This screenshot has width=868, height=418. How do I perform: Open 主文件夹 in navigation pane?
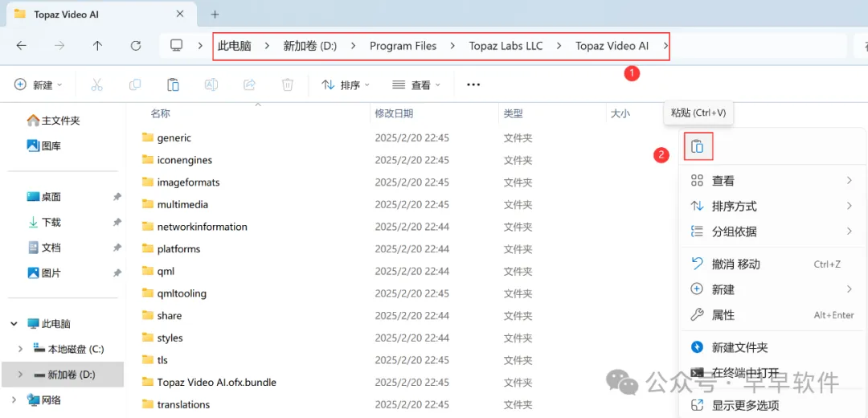tap(53, 121)
